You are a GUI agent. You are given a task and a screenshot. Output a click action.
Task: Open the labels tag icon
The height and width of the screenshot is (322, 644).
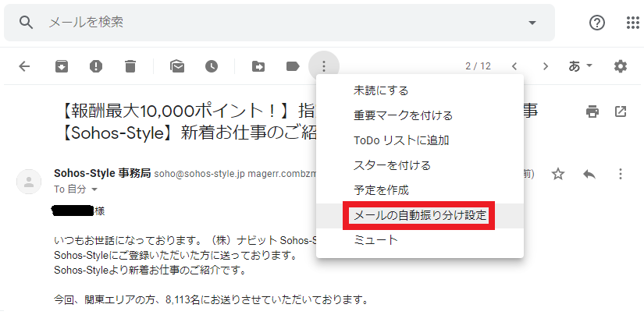coord(293,66)
